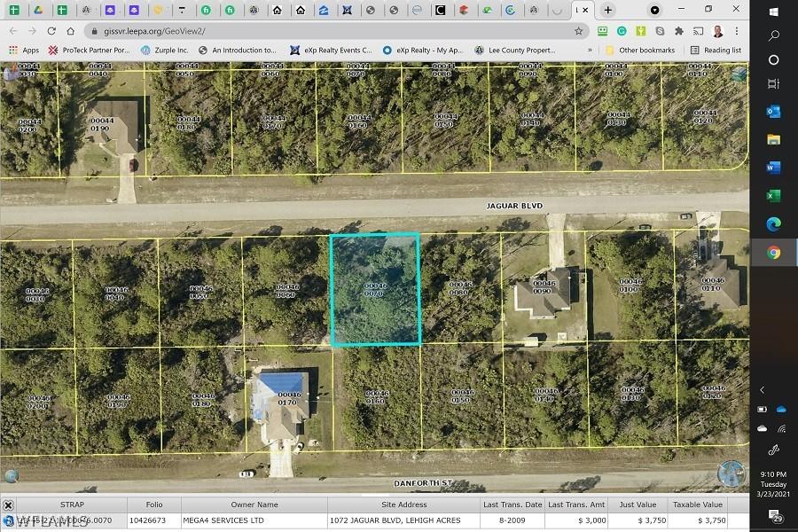This screenshot has width=798, height=532.
Task: Open the Google Drive pinned tab
Action: [38, 11]
